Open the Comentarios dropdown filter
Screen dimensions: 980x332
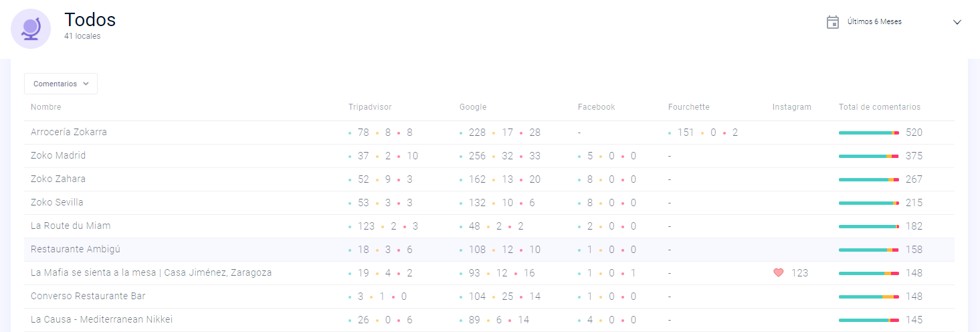click(61, 84)
